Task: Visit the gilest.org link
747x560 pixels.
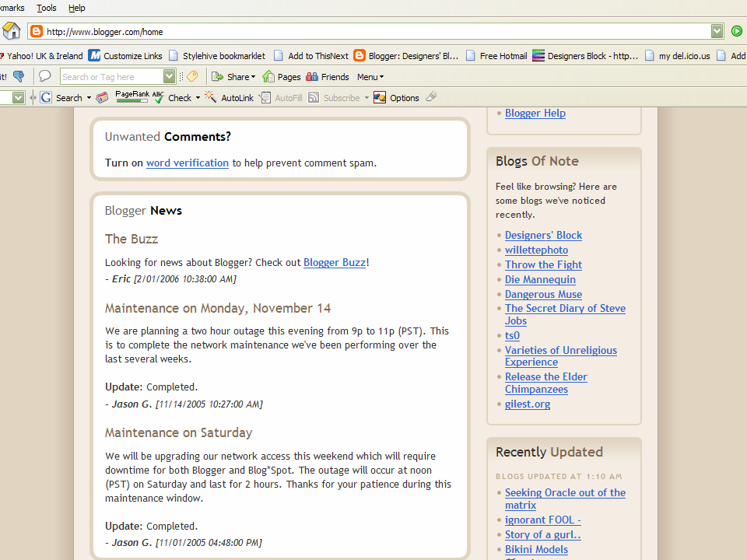Action: [528, 404]
